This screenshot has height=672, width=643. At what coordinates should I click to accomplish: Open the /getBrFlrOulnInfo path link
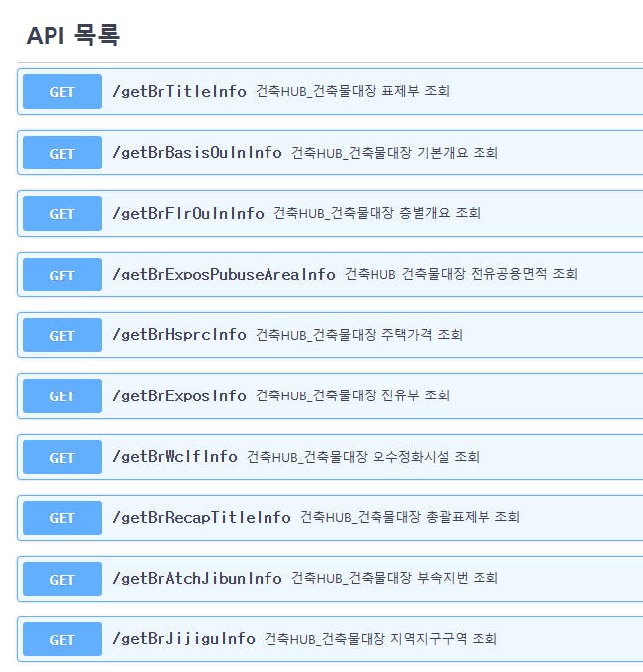tap(187, 213)
